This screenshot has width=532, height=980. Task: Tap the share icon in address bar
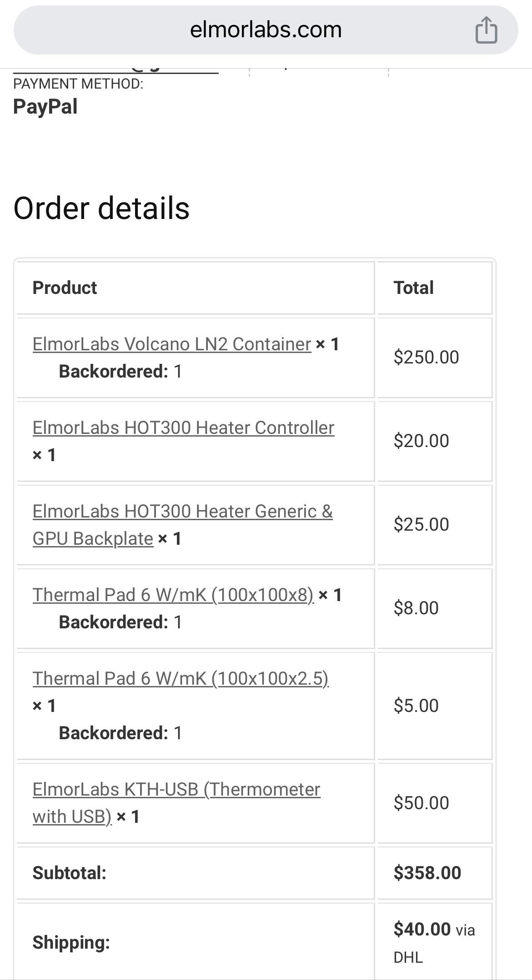(x=486, y=30)
